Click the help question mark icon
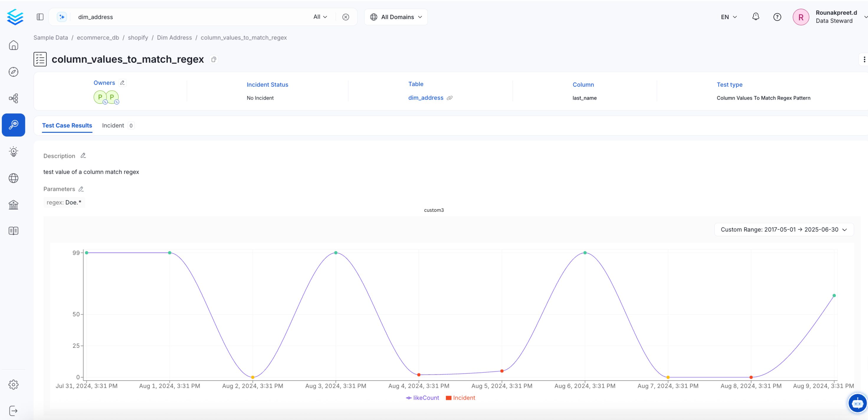Image resolution: width=868 pixels, height=420 pixels. 777,17
